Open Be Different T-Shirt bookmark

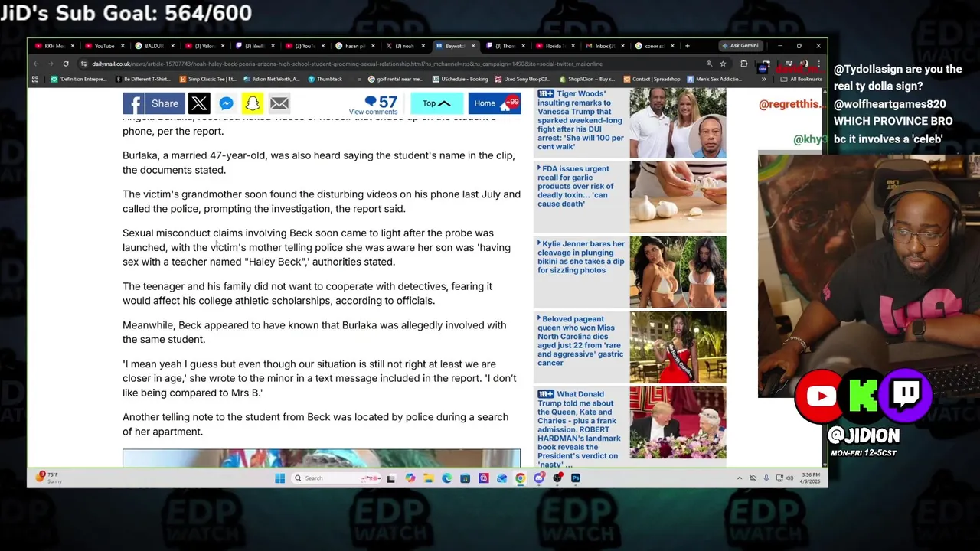(142, 79)
